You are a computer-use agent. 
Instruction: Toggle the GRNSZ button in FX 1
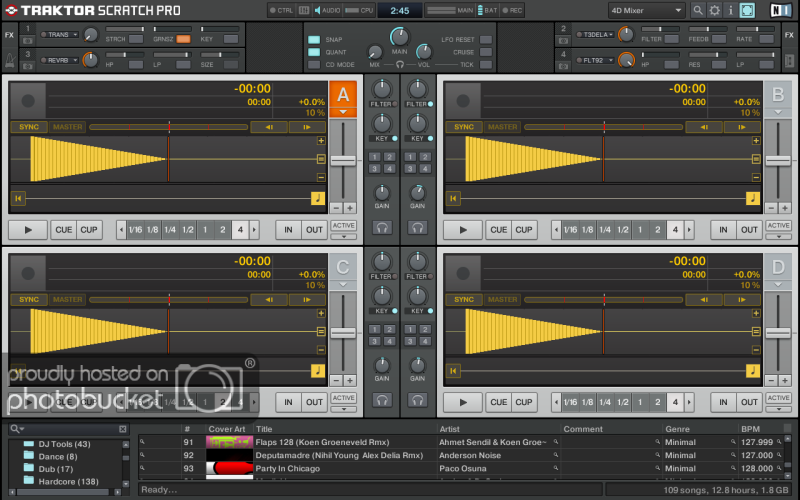point(183,39)
